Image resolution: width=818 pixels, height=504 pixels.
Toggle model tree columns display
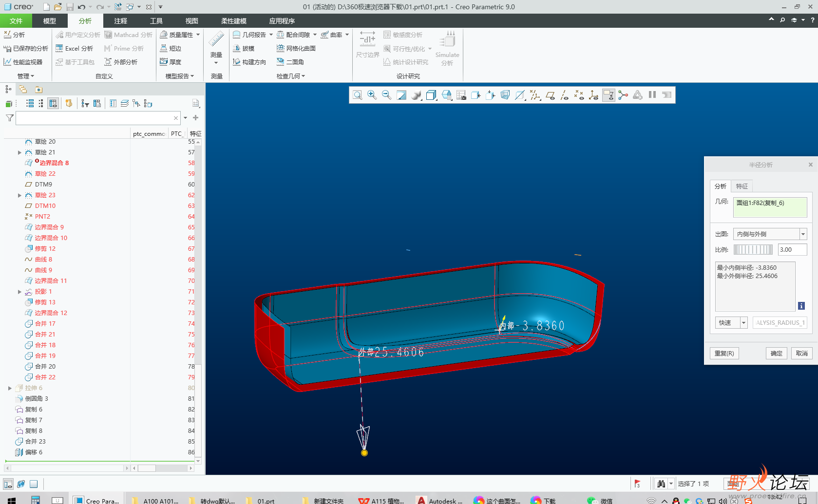[53, 103]
